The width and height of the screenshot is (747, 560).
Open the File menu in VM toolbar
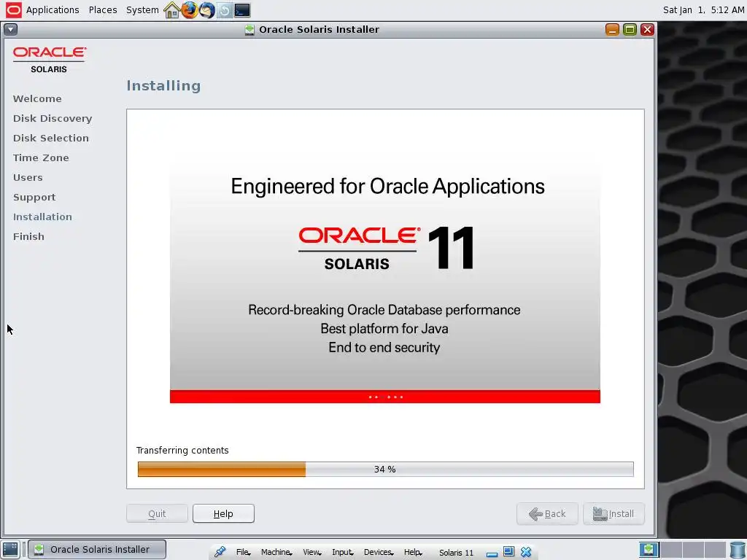(x=243, y=552)
